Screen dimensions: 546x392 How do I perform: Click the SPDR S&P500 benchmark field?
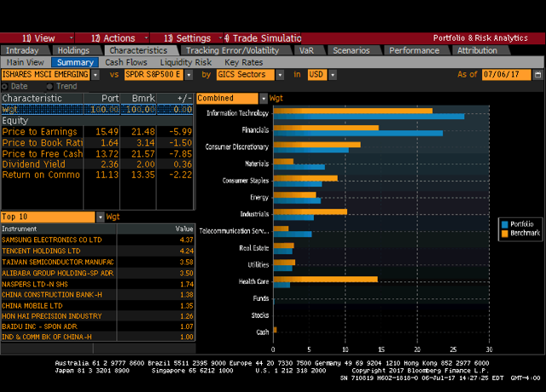click(154, 75)
